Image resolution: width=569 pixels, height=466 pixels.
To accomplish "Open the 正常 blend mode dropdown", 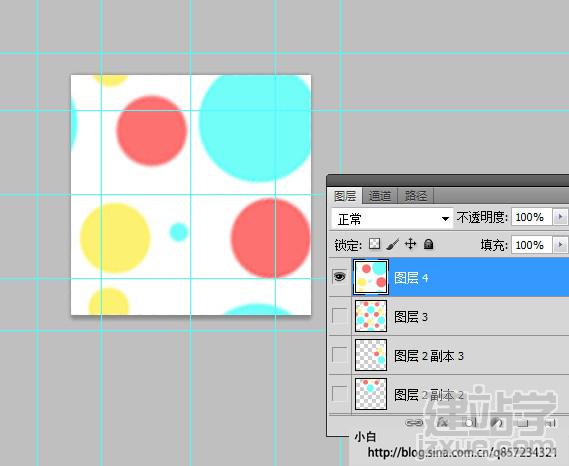I will (393, 218).
